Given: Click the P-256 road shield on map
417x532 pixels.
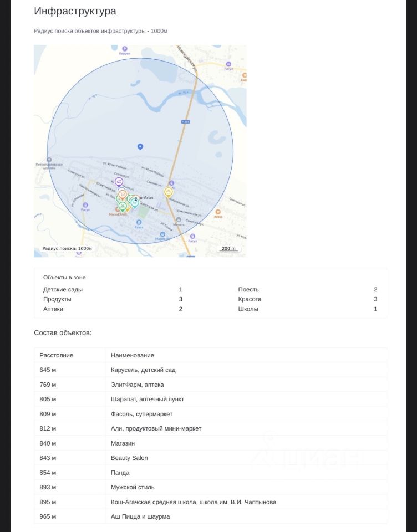Looking at the screenshot, I should (x=185, y=121).
